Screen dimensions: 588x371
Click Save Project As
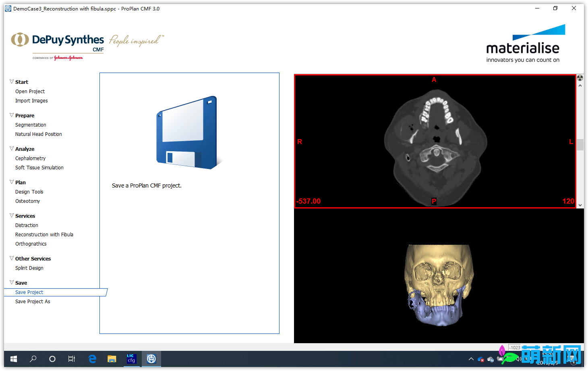point(33,301)
